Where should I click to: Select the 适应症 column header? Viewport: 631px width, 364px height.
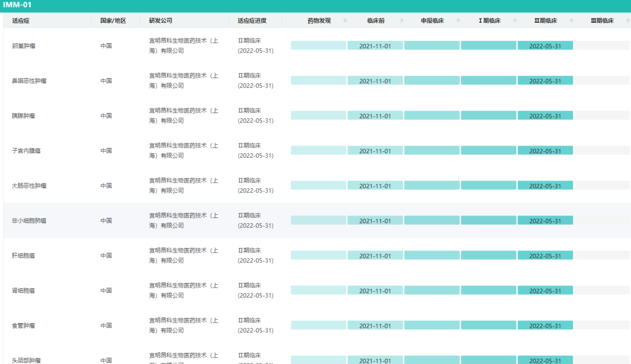pyautogui.click(x=21, y=21)
